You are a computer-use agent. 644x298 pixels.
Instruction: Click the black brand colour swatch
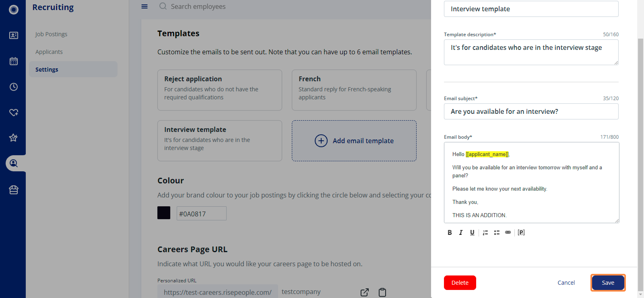point(163,213)
